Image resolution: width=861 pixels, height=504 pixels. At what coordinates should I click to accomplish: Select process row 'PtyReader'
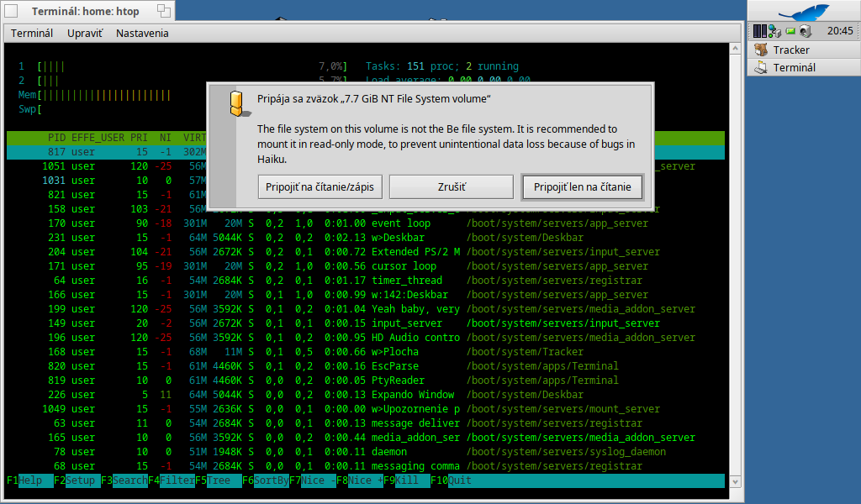(x=366, y=380)
